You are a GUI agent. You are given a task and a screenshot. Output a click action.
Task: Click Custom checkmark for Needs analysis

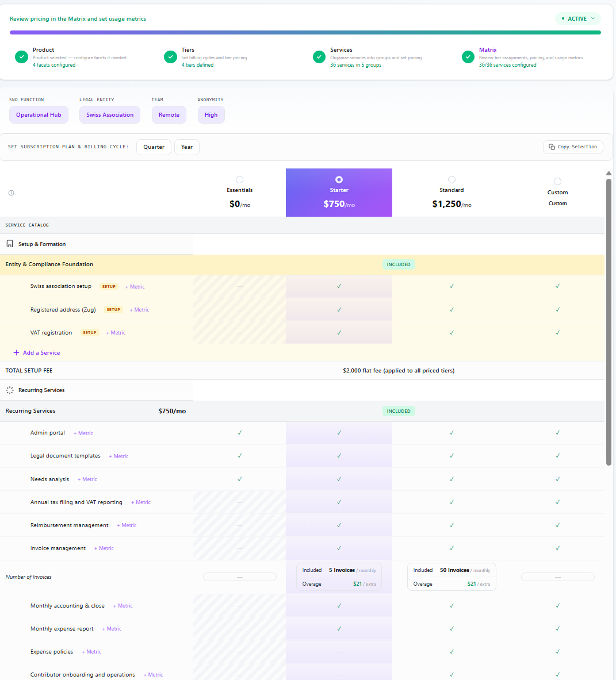(x=557, y=479)
